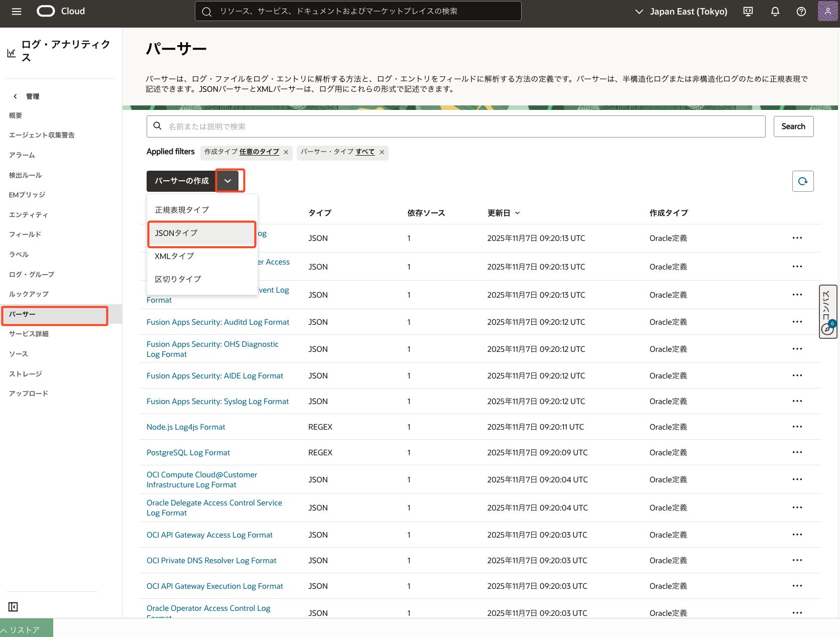The image size is (840, 637).
Task: Choose 正規表現タイプ in the dropdown menu
Action: (x=182, y=210)
